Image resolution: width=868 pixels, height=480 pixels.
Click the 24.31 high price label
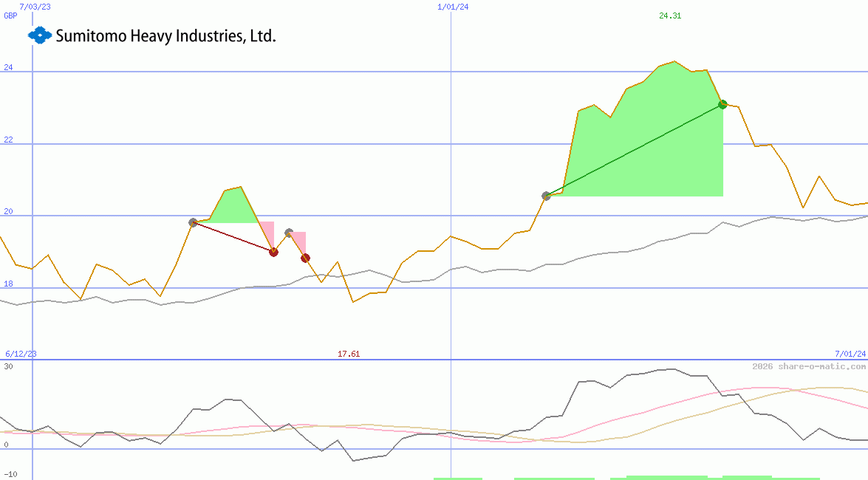click(x=670, y=16)
